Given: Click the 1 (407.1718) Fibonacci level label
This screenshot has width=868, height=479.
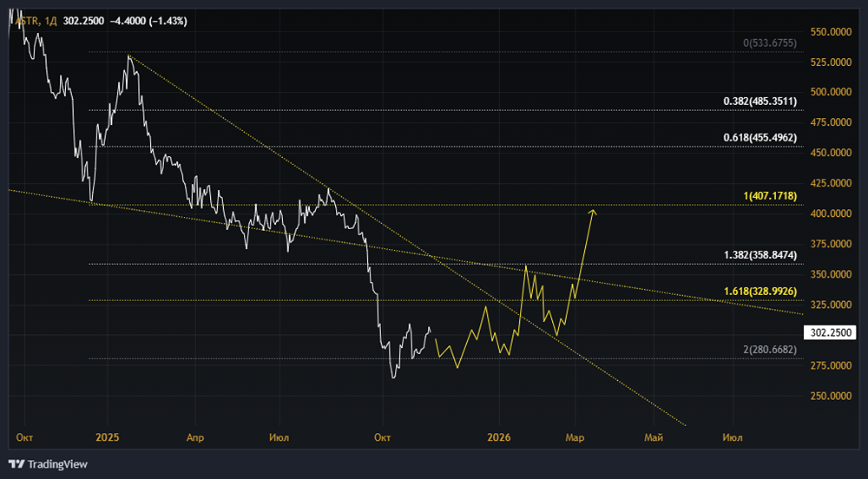Looking at the screenshot, I should [x=769, y=197].
